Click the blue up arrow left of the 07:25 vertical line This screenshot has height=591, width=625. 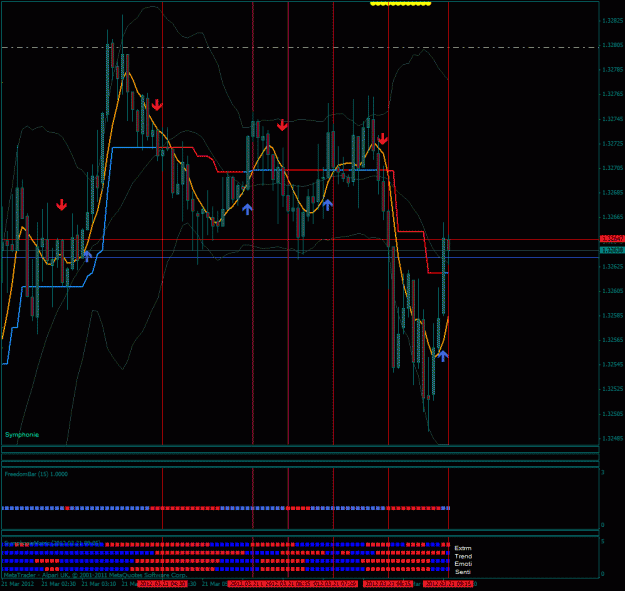pos(327,205)
